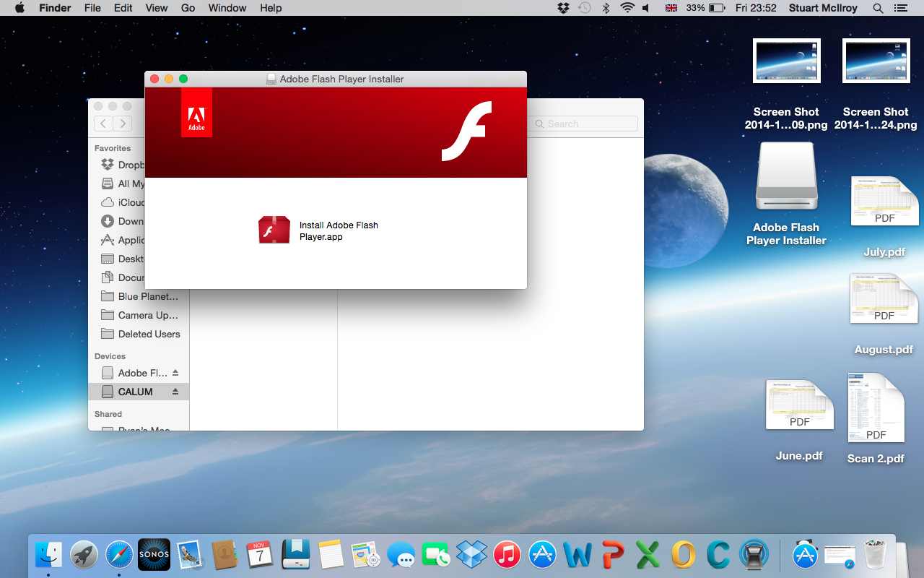Open Install Adobe Flash Player.app icon

click(274, 230)
